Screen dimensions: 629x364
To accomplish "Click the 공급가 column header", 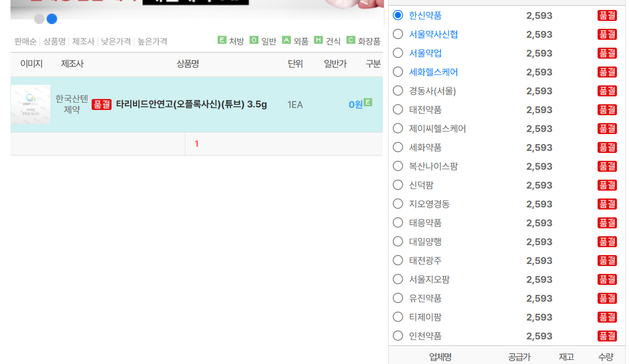I will 519,357.
